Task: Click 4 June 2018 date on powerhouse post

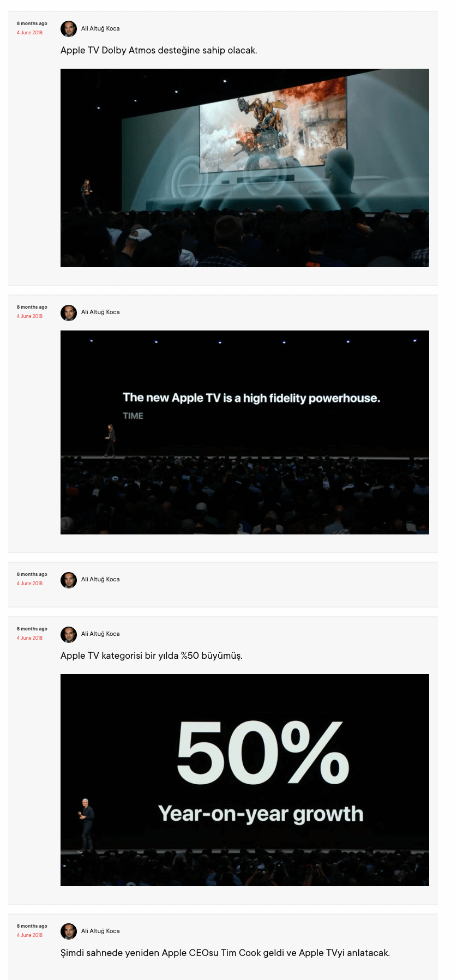Action: click(29, 316)
